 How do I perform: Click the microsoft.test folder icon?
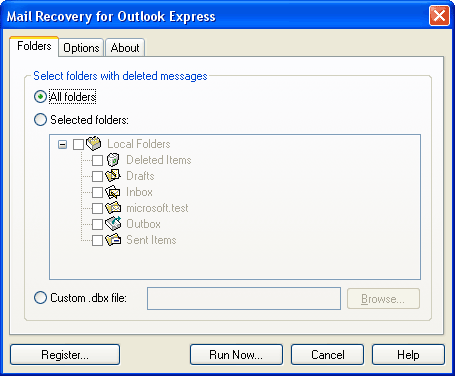(113, 208)
